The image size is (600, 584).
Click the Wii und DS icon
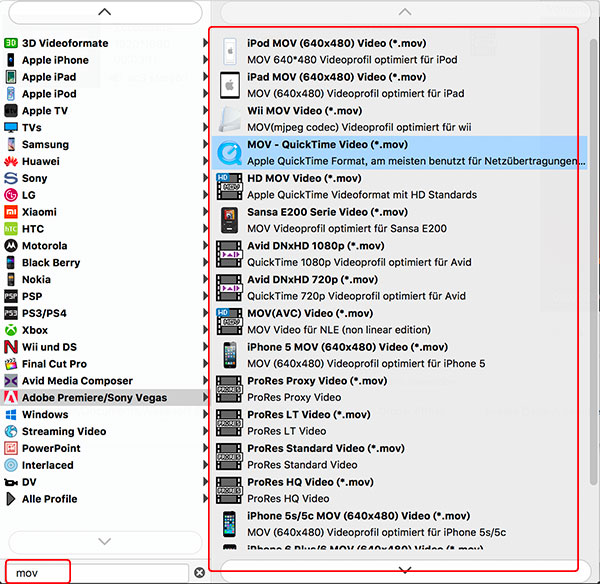(x=11, y=347)
